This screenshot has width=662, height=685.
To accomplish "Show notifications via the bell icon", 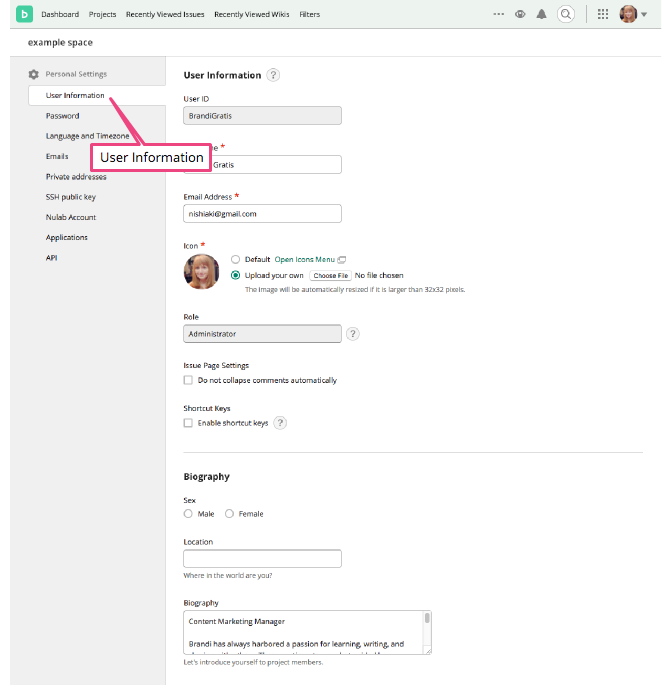I will pyautogui.click(x=541, y=14).
